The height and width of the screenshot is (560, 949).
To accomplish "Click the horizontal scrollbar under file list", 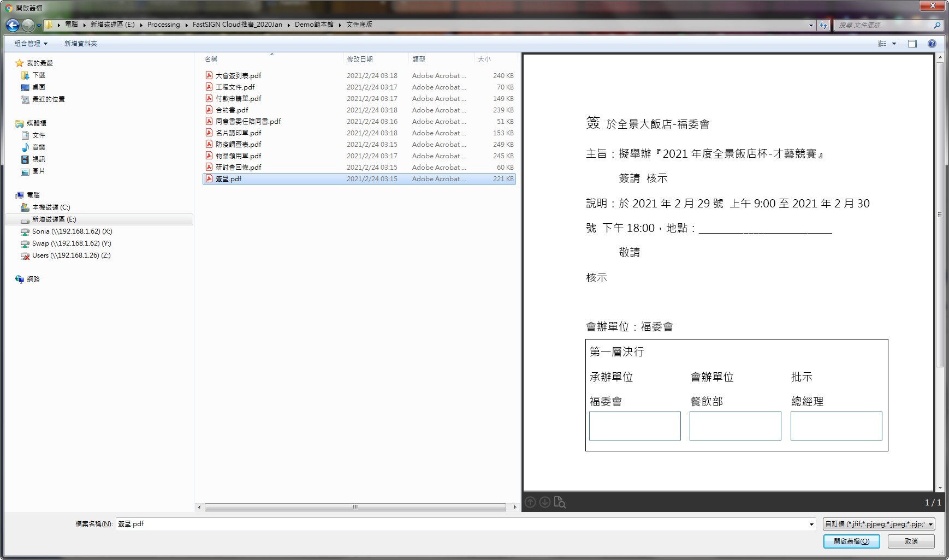I will tap(355, 507).
